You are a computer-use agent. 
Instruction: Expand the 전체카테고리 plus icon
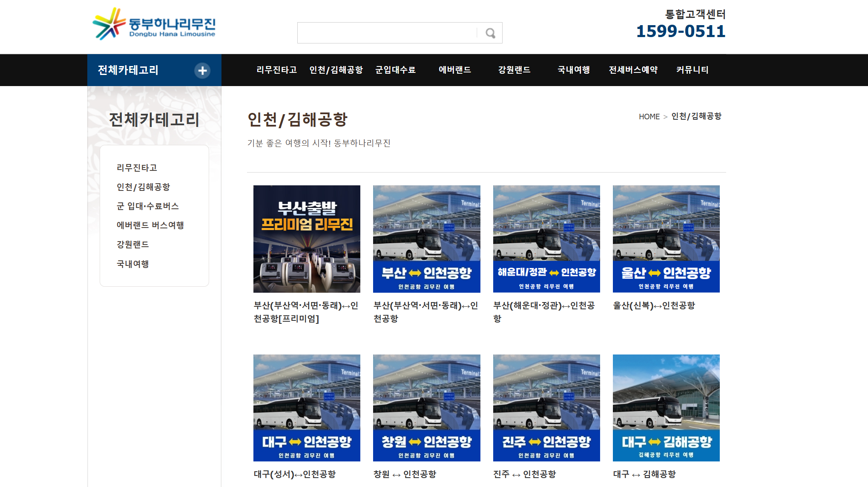pos(202,70)
